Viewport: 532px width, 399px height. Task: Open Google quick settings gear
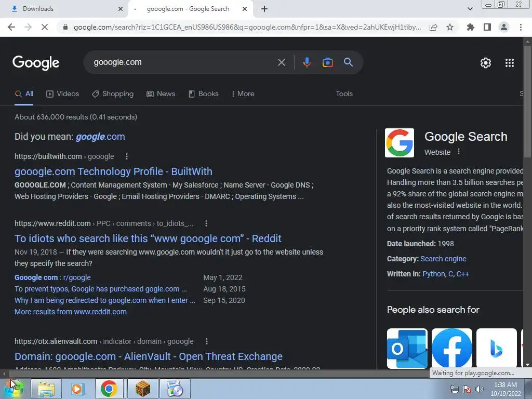coord(486,63)
